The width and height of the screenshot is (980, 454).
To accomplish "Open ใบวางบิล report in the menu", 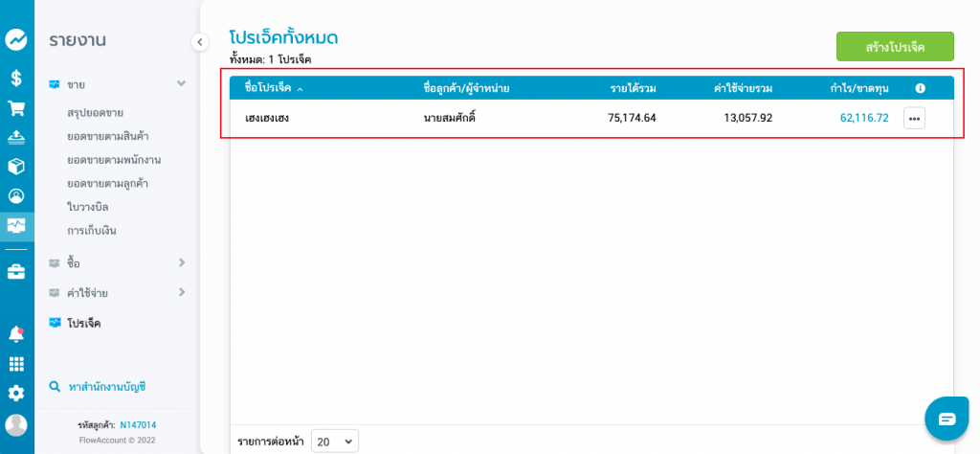I will [x=87, y=207].
